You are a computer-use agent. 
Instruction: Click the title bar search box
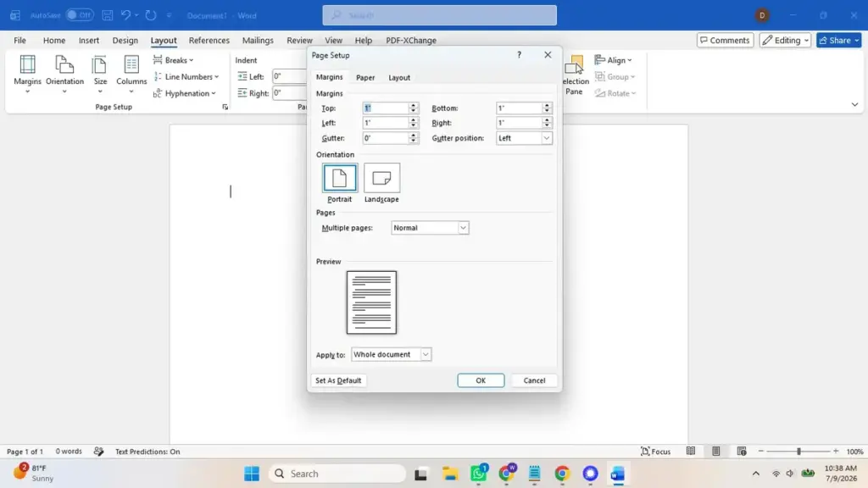[x=440, y=15]
